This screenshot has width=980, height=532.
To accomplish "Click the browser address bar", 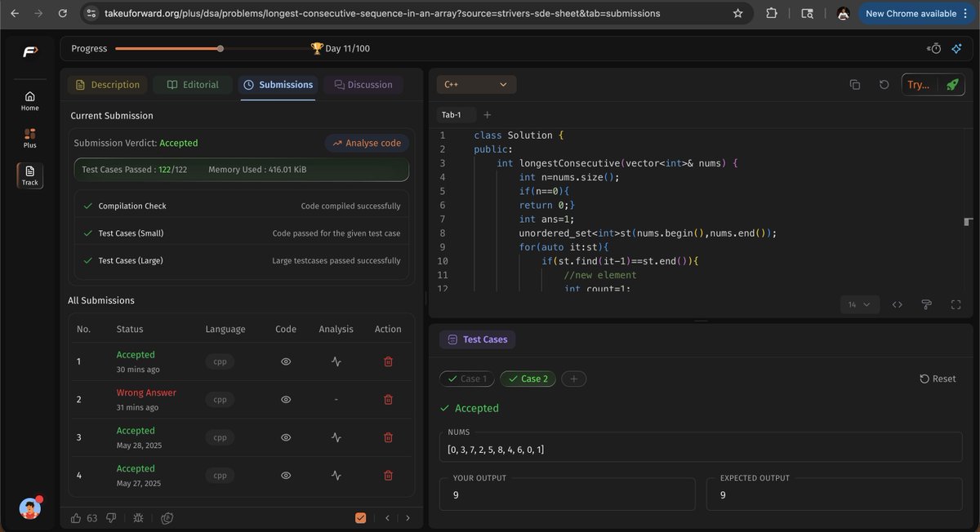I will click(x=416, y=14).
